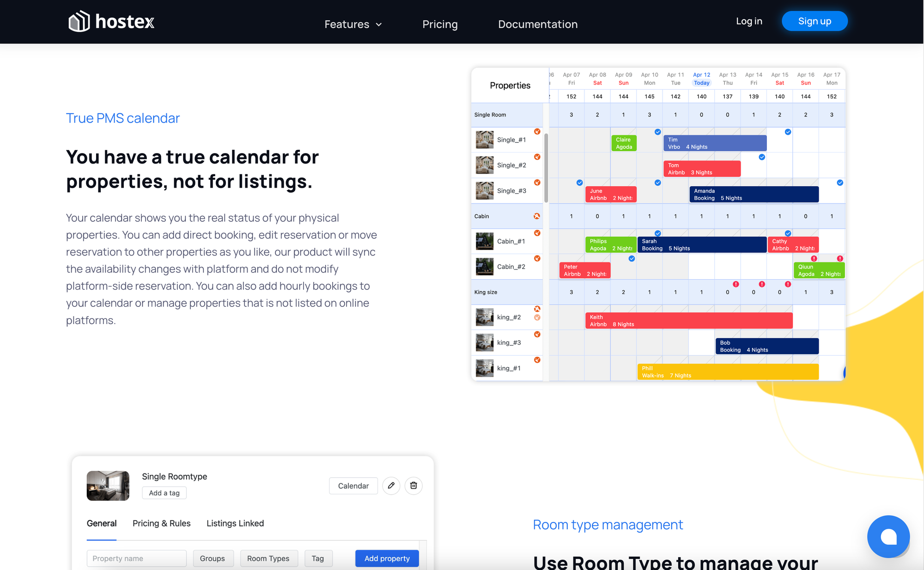Click red alert icon above Qiuun booking
924x570 pixels.
coord(814,258)
